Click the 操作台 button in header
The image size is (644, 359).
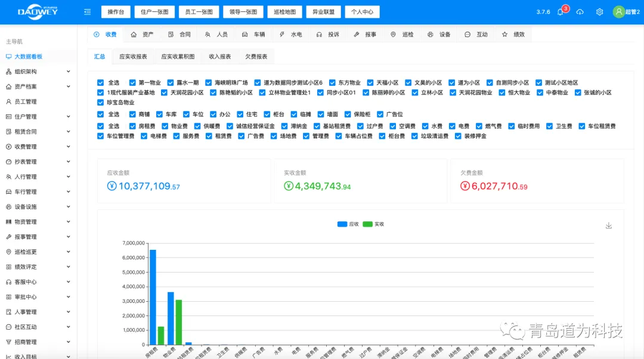tap(116, 12)
